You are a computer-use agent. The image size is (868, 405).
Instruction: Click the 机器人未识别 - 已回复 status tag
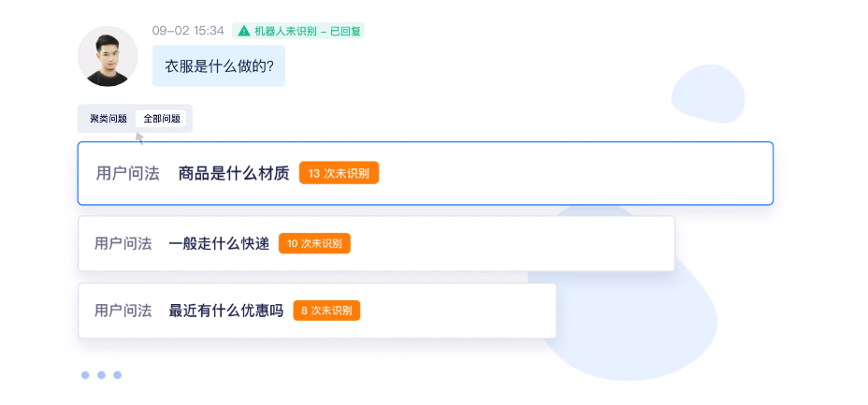point(298,31)
